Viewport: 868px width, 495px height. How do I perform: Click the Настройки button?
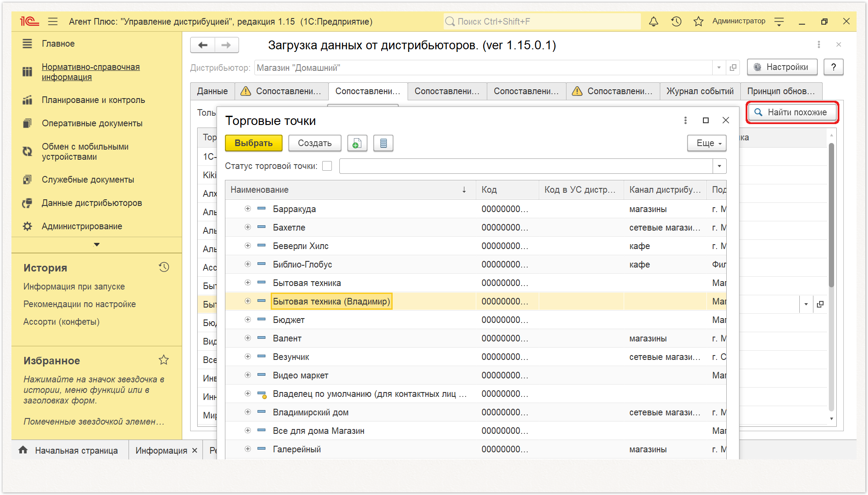(782, 67)
